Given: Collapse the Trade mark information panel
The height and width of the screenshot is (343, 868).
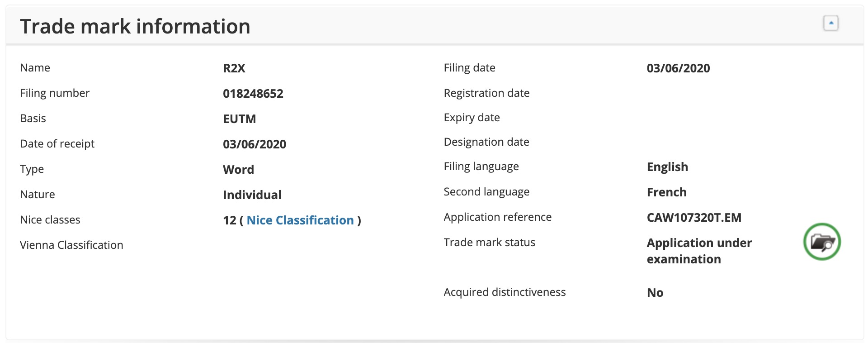Looking at the screenshot, I should 830,23.
